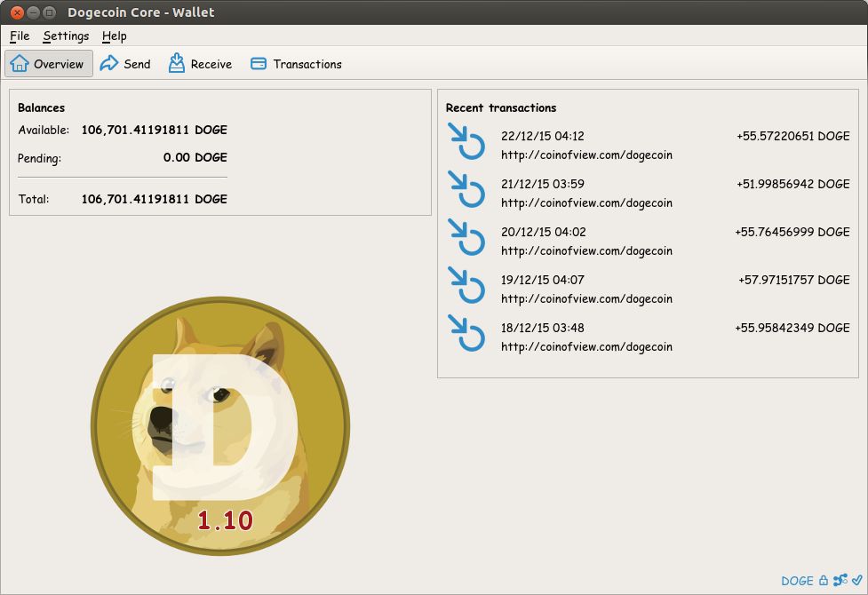
Task: Open the Receive tab
Action: point(200,64)
